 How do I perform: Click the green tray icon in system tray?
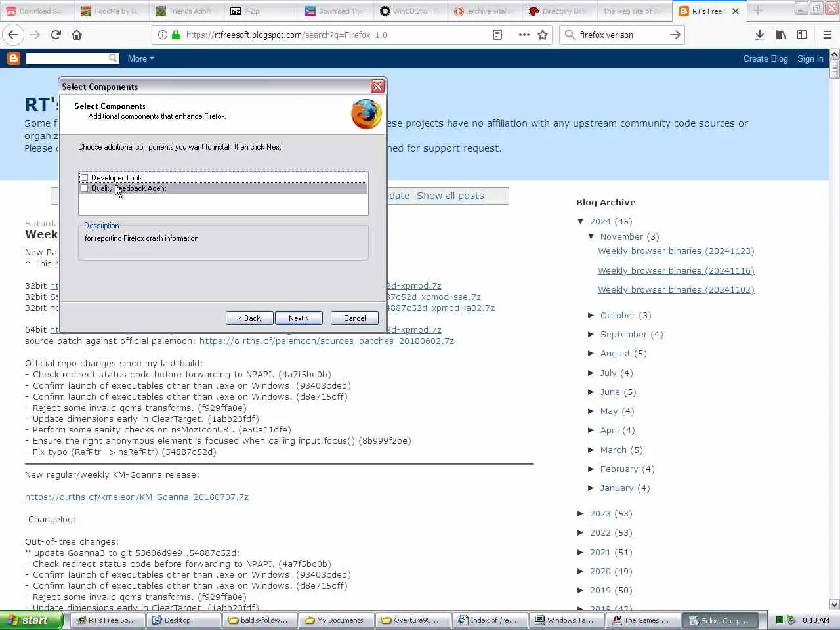tap(779, 619)
